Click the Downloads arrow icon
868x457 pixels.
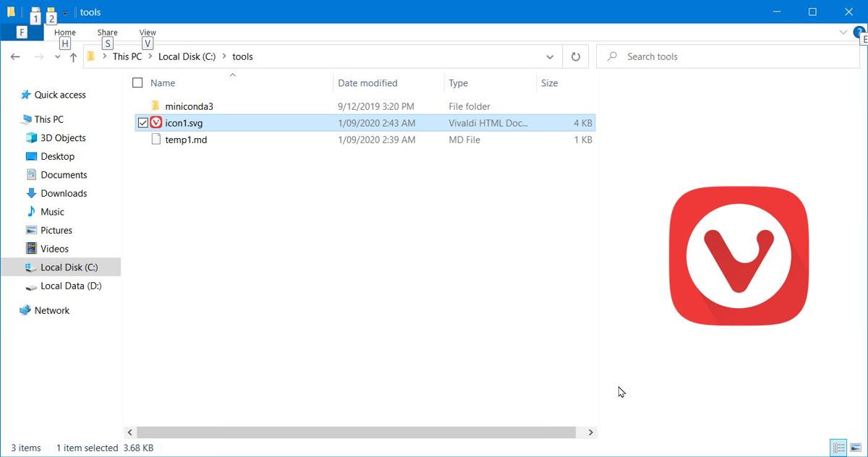coord(31,193)
